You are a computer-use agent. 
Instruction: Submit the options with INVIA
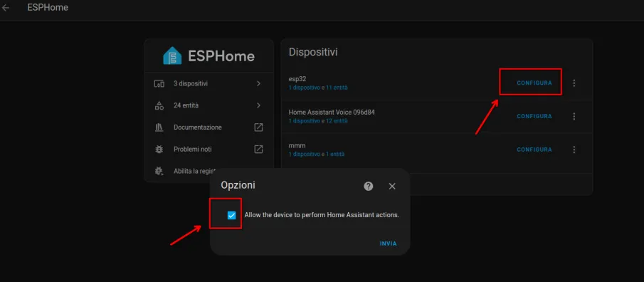tap(388, 244)
